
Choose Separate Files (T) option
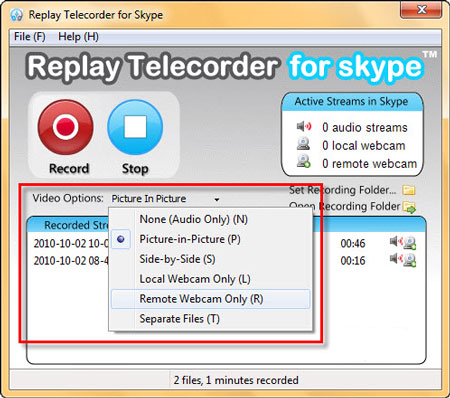coord(210,319)
